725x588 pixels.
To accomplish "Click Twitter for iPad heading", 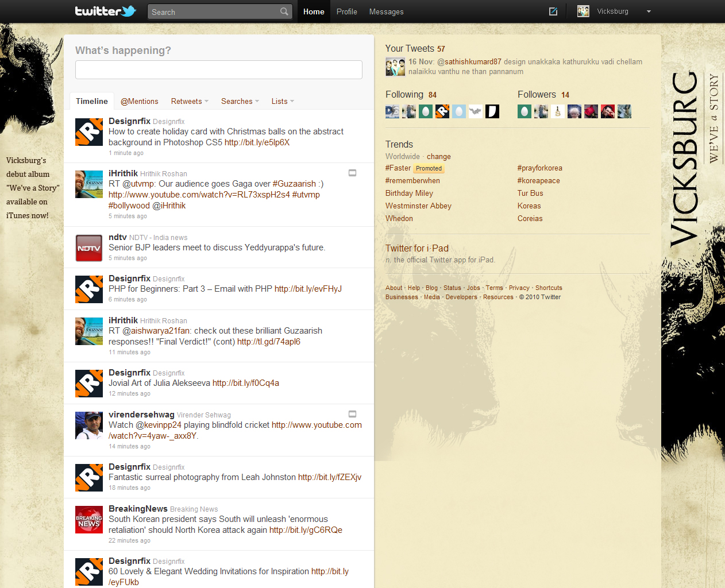I will (417, 249).
